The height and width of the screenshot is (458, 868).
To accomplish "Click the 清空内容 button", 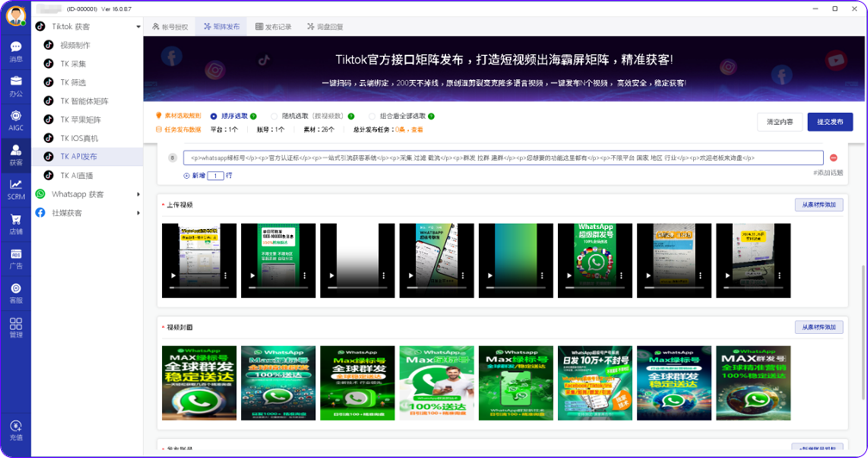I will [x=779, y=121].
